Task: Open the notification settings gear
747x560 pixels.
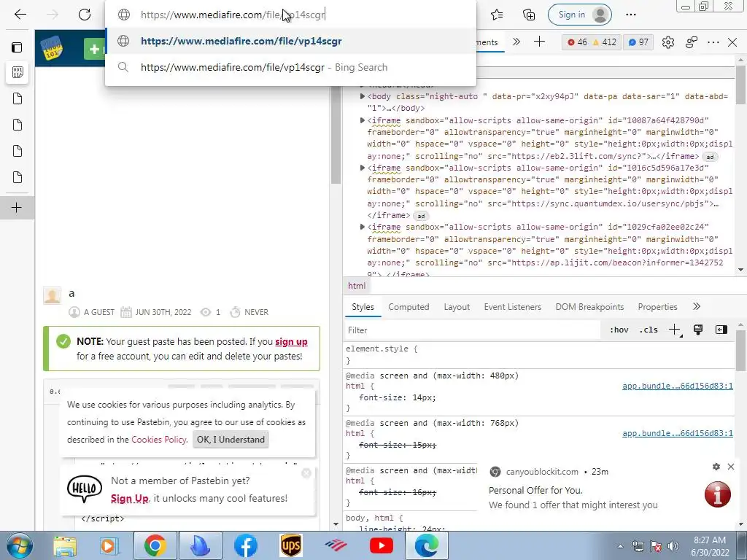Action: pos(716,467)
